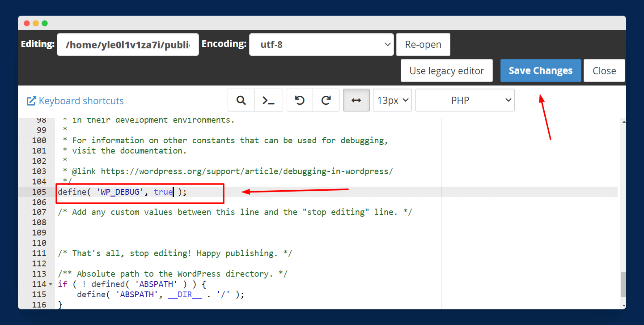Open the utf-8 encoding dropdown

[321, 45]
